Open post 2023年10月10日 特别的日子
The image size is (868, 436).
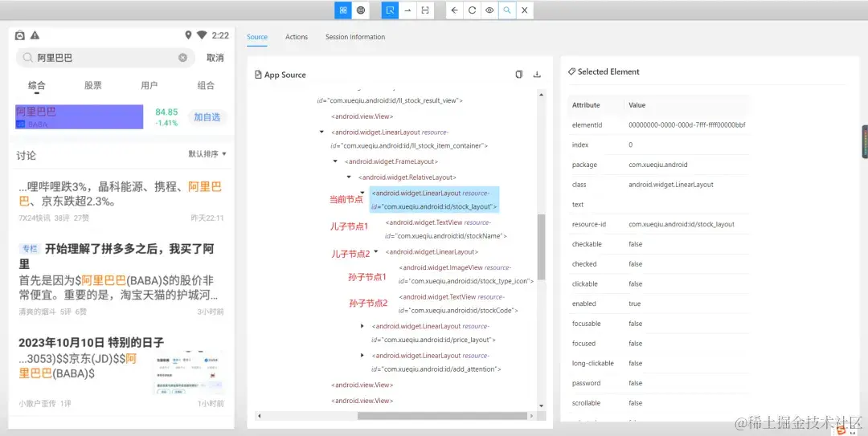(x=92, y=342)
